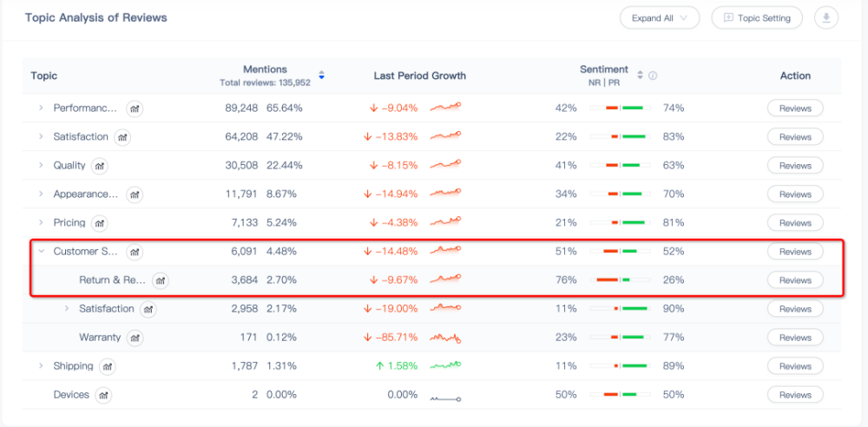Open chart icon for sub-topic Satisfaction (2,958 mentions)

pyautogui.click(x=148, y=309)
